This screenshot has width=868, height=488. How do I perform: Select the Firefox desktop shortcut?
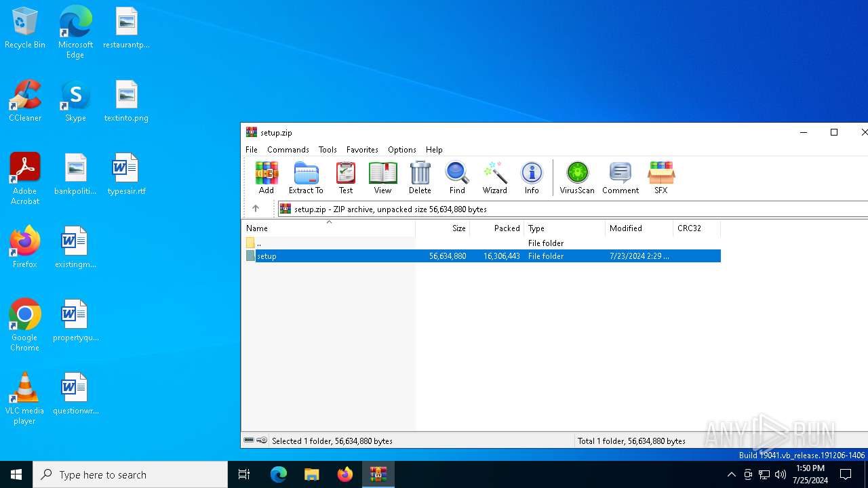click(25, 247)
